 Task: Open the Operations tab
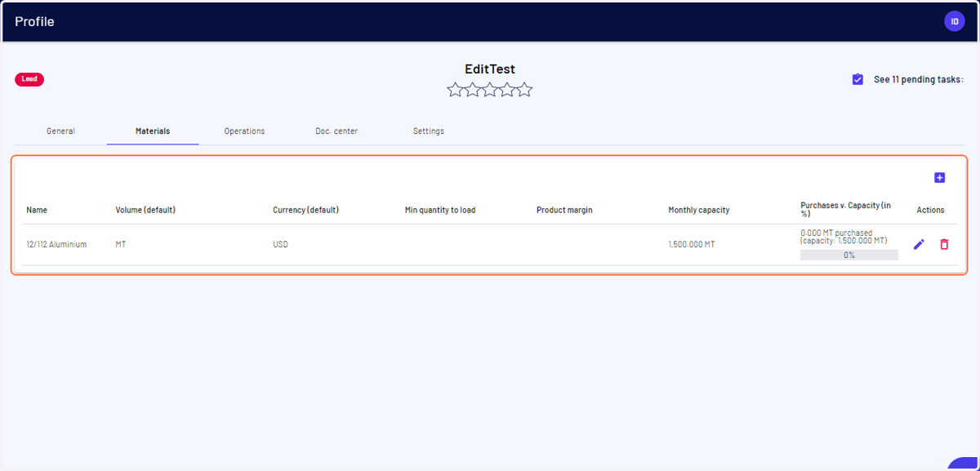coord(244,131)
